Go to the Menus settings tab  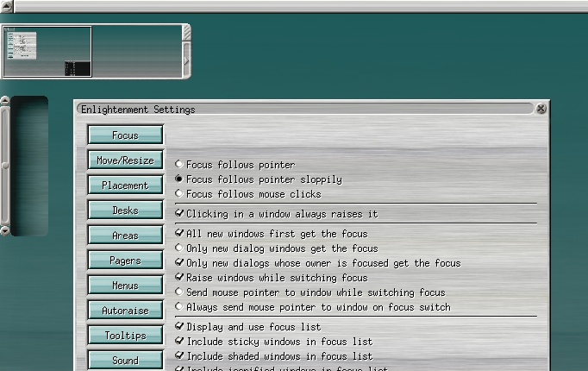[125, 285]
